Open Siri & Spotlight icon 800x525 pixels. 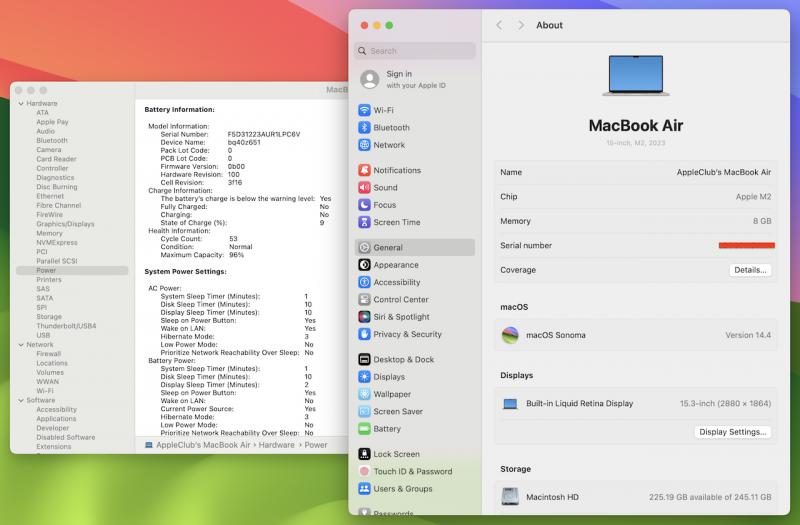[x=364, y=317]
